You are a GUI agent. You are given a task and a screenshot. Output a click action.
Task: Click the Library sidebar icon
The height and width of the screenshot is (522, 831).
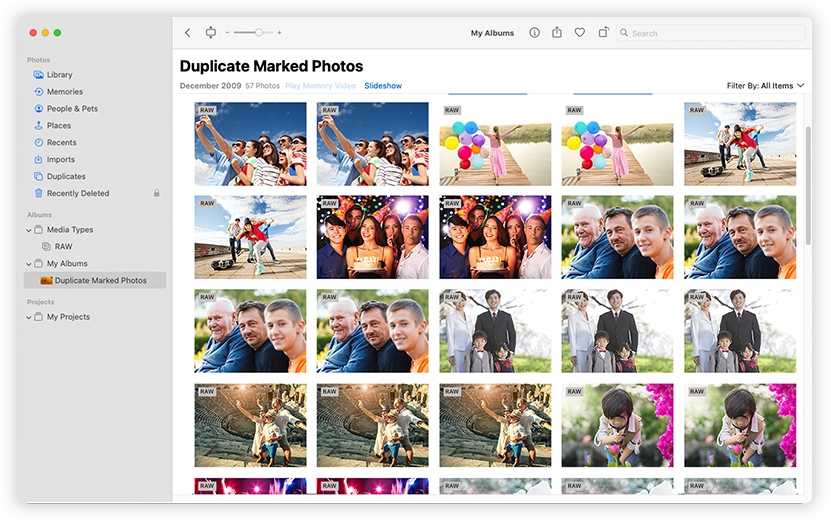tap(38, 75)
